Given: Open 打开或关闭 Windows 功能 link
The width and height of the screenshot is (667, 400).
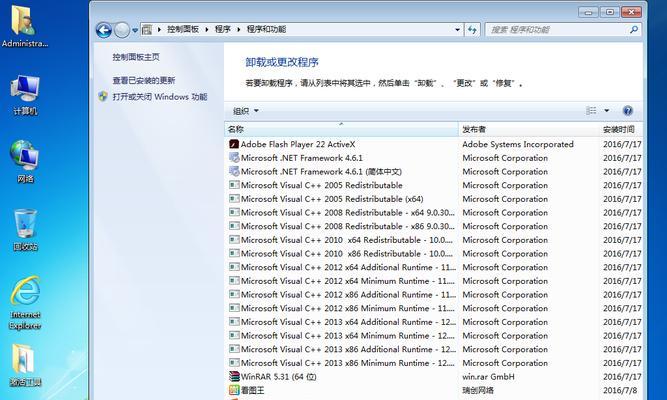Looking at the screenshot, I should pyautogui.click(x=160, y=97).
